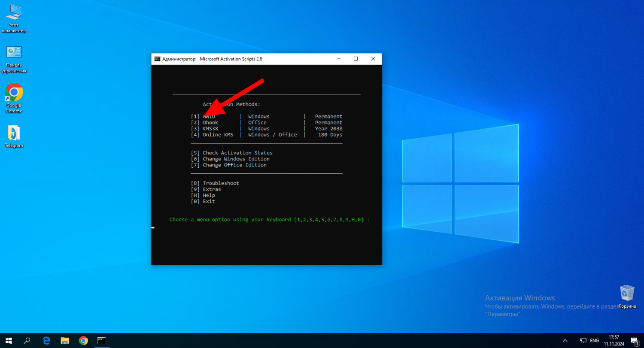Click the '[2] Ohook' line

point(267,123)
